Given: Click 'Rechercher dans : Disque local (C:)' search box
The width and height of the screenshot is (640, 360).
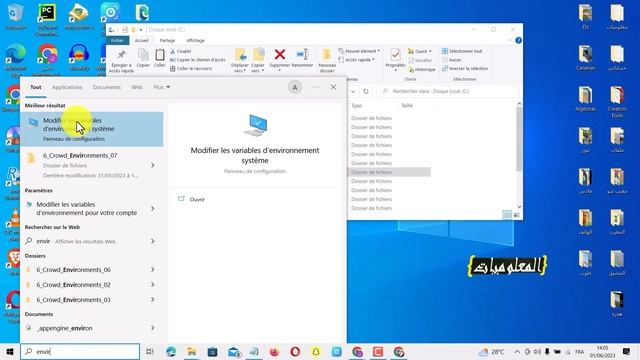Looking at the screenshot, I should pyautogui.click(x=448, y=91).
